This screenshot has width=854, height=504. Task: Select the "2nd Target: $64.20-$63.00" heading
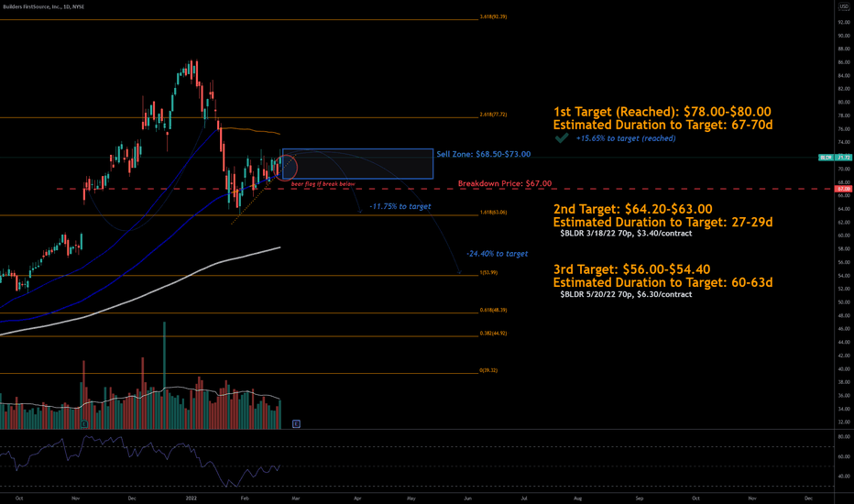[x=633, y=209]
